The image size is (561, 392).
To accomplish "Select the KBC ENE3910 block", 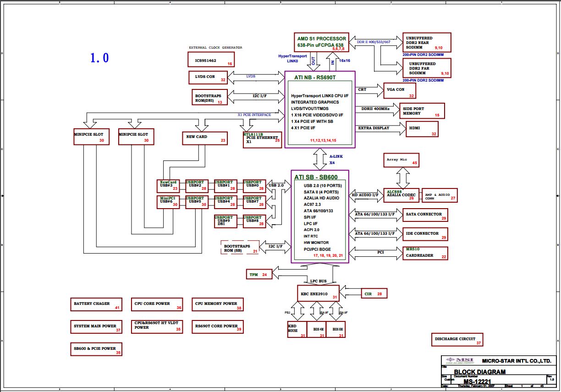I will pyautogui.click(x=318, y=293).
